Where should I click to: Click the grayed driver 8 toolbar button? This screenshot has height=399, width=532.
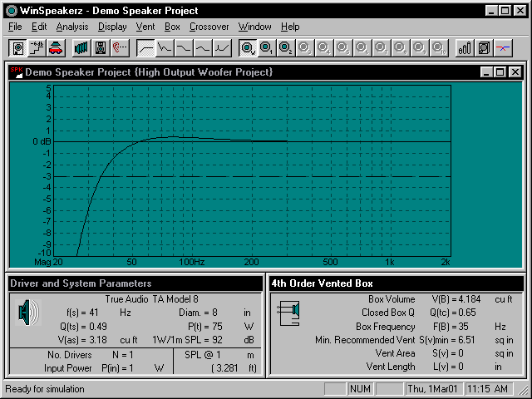(x=400, y=48)
